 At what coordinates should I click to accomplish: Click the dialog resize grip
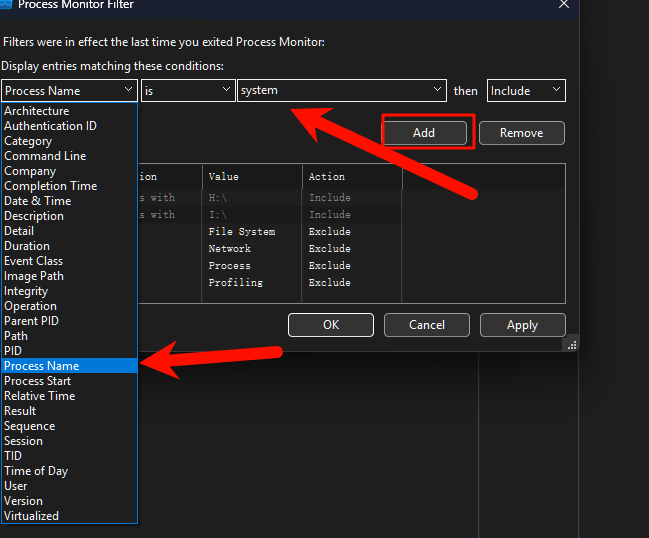pos(572,345)
